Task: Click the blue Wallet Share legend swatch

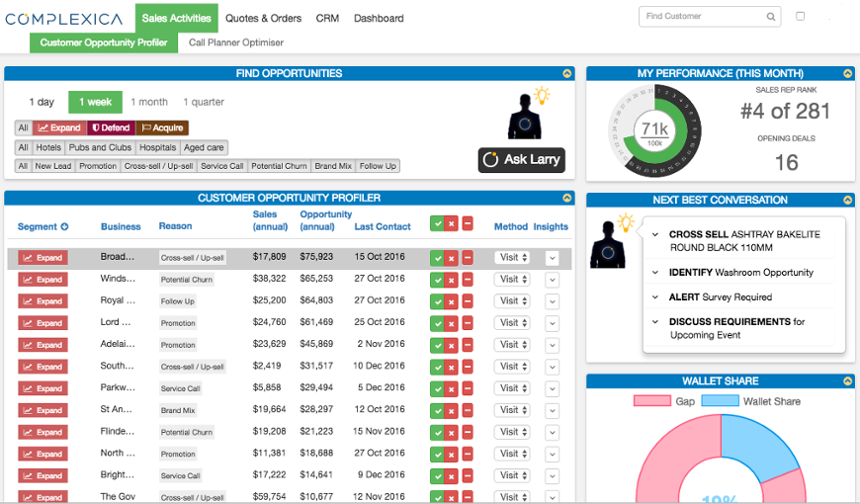Action: pyautogui.click(x=720, y=401)
